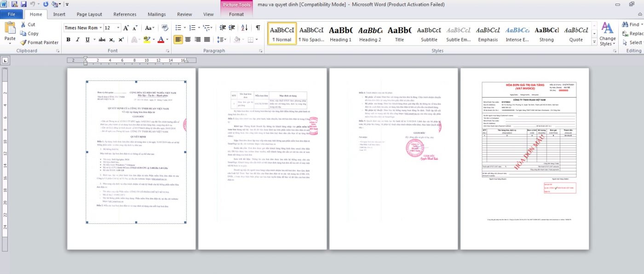Image resolution: width=644 pixels, height=274 pixels.
Task: Apply the Heading 1 style
Action: coord(340,34)
